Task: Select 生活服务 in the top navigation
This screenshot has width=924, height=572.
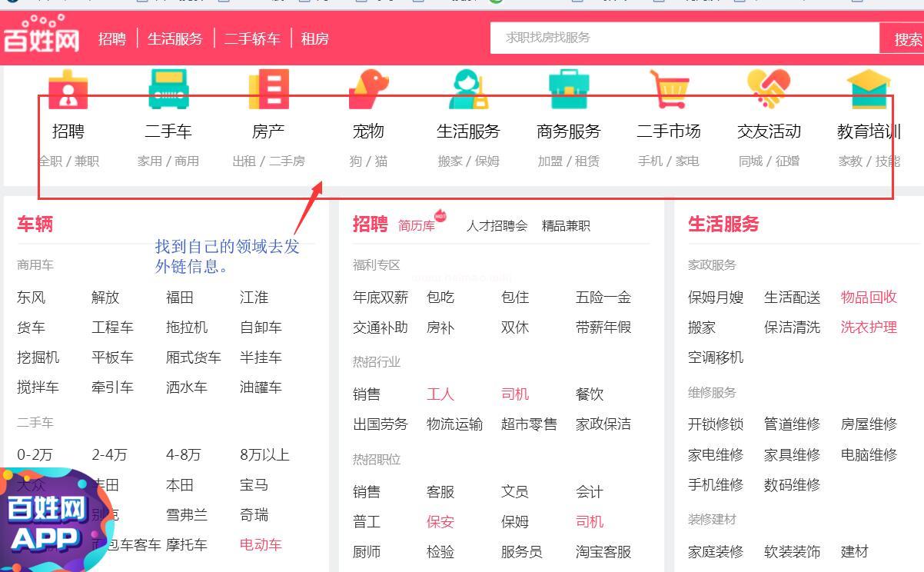Action: click(x=174, y=39)
